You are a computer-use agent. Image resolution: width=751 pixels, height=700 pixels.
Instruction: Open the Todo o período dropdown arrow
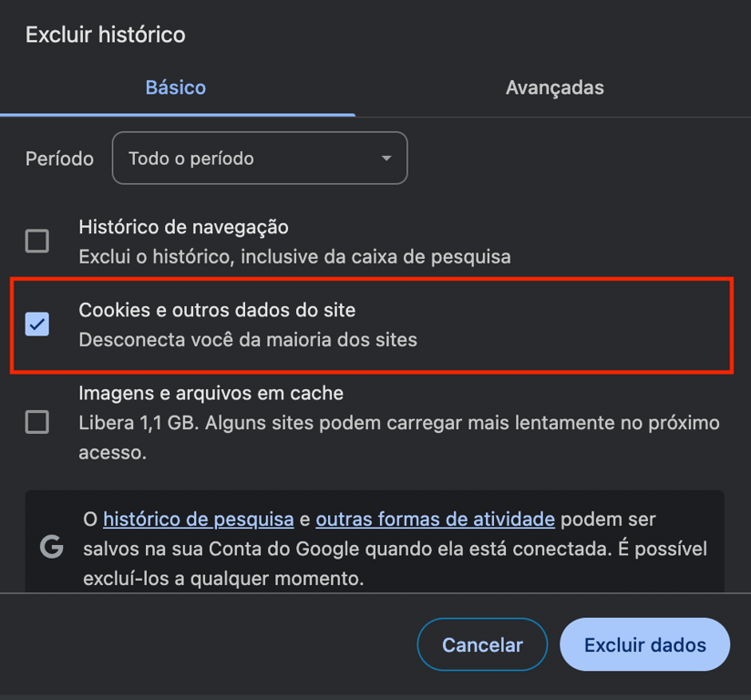(386, 158)
